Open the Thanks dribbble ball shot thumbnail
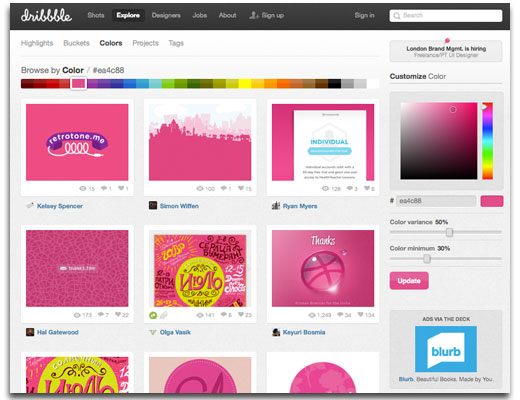Viewport: 520px width, 400px height. point(323,268)
